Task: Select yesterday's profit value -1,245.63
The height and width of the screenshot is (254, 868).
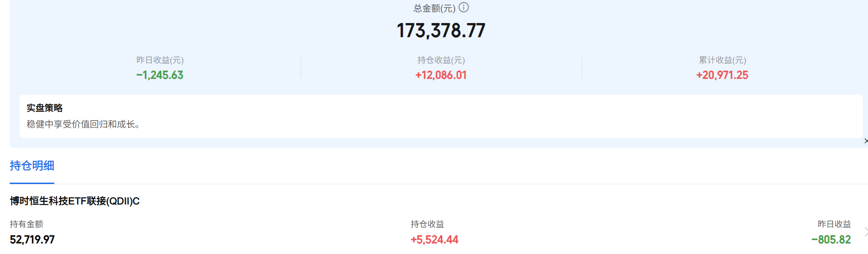Action: [x=160, y=75]
